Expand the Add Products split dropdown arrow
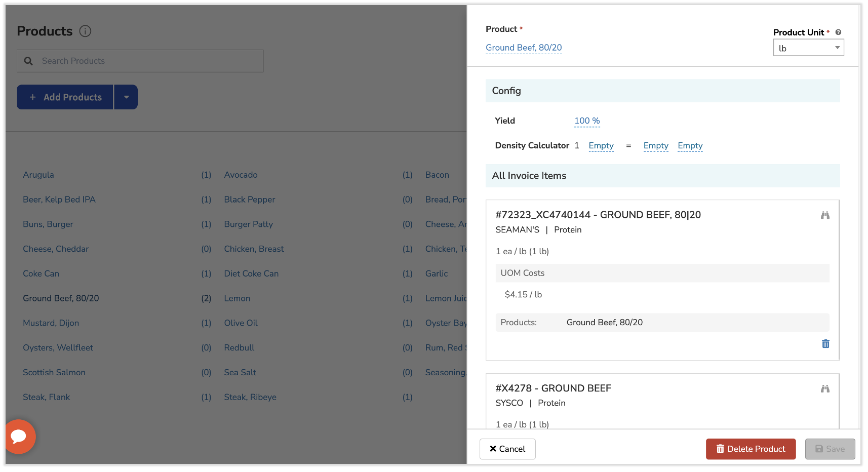This screenshot has height=472, width=868. point(126,97)
